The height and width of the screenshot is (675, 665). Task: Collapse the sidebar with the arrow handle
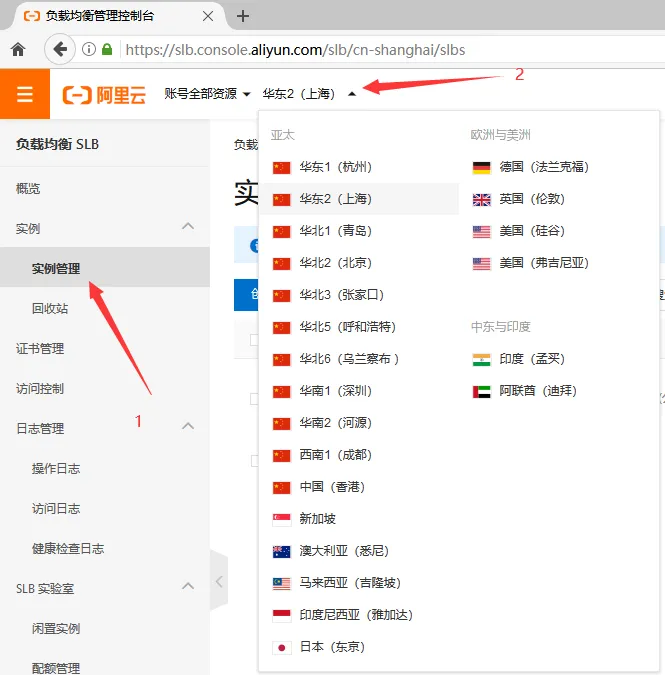pyautogui.click(x=219, y=581)
